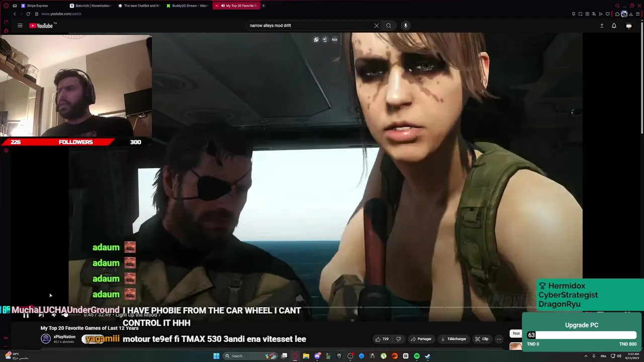The height and width of the screenshot is (362, 644).
Task: Like the video (729 likes)
Action: click(382, 339)
